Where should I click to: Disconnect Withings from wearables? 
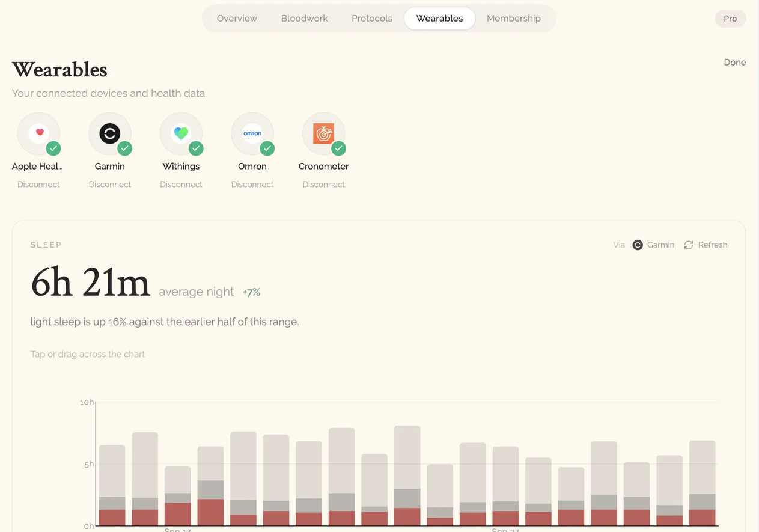point(181,185)
